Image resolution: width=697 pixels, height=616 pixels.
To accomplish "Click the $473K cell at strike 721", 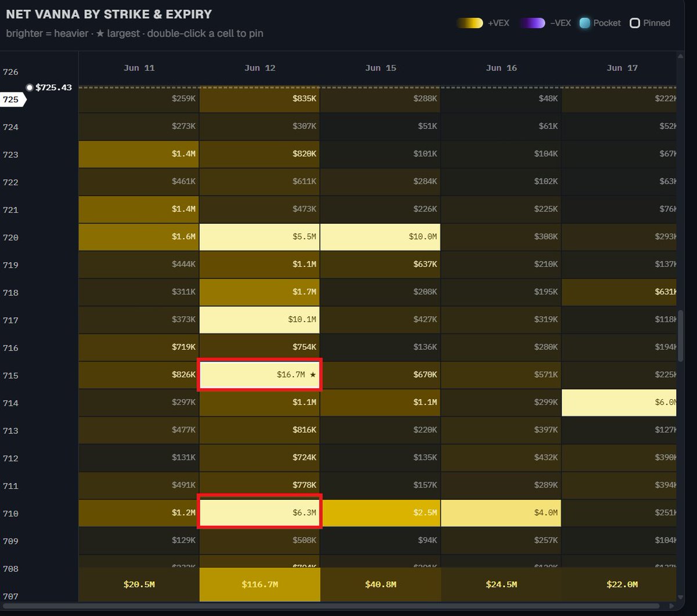I will point(260,209).
